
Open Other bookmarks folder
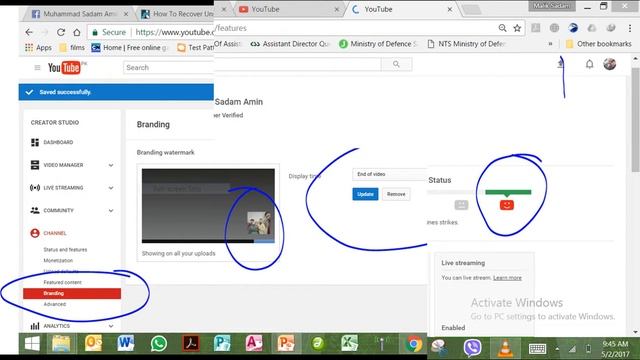pos(599,44)
